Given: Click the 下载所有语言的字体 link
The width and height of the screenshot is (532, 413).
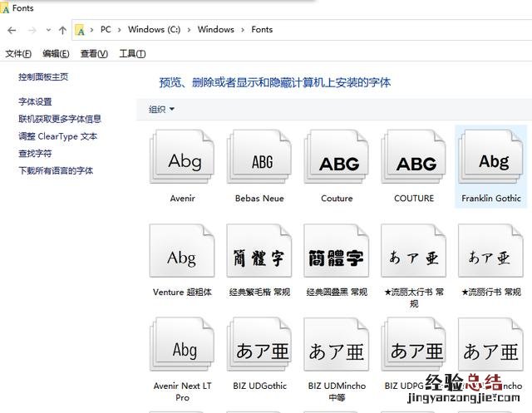Looking at the screenshot, I should [x=56, y=170].
